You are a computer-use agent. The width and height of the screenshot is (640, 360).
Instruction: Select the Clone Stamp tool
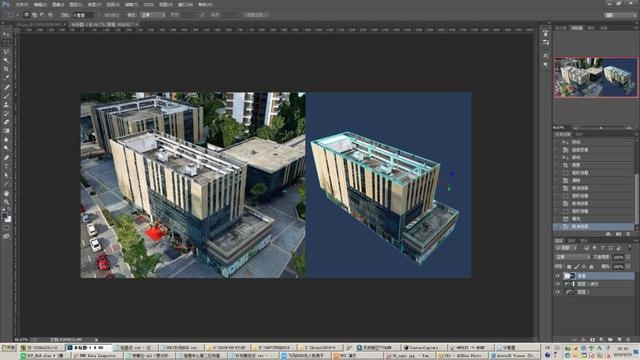click(x=6, y=105)
